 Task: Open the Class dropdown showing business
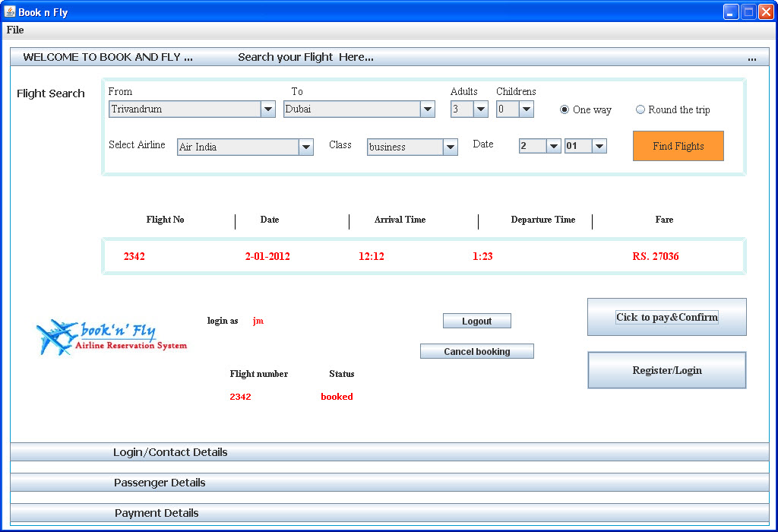[413, 147]
